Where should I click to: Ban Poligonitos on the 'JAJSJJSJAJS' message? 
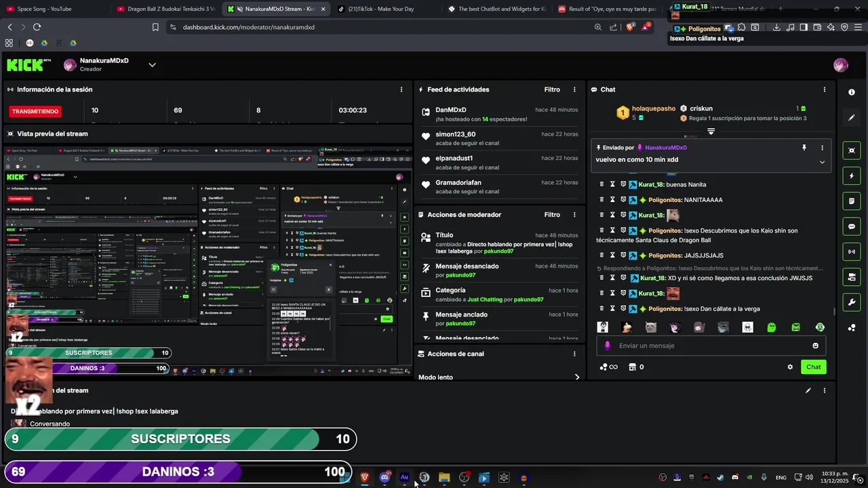click(623, 256)
